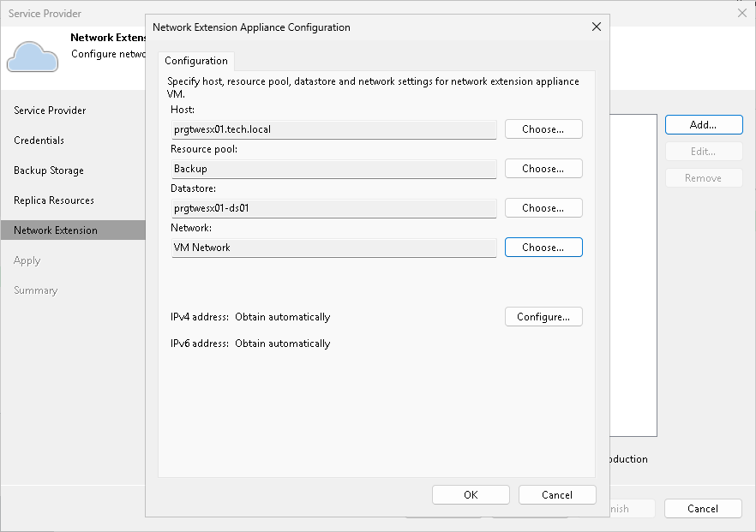The height and width of the screenshot is (532, 756).
Task: Open the Replica Resources step
Action: click(51, 200)
